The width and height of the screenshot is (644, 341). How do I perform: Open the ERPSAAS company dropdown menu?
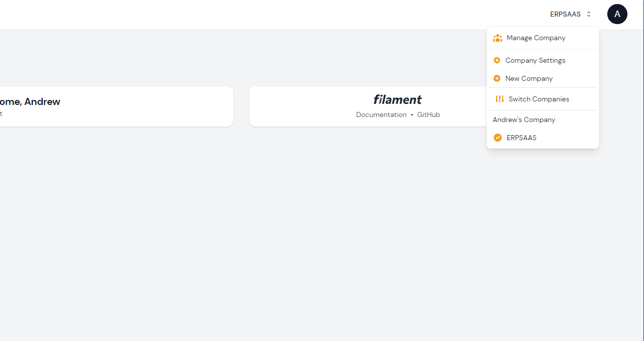pyautogui.click(x=570, y=14)
